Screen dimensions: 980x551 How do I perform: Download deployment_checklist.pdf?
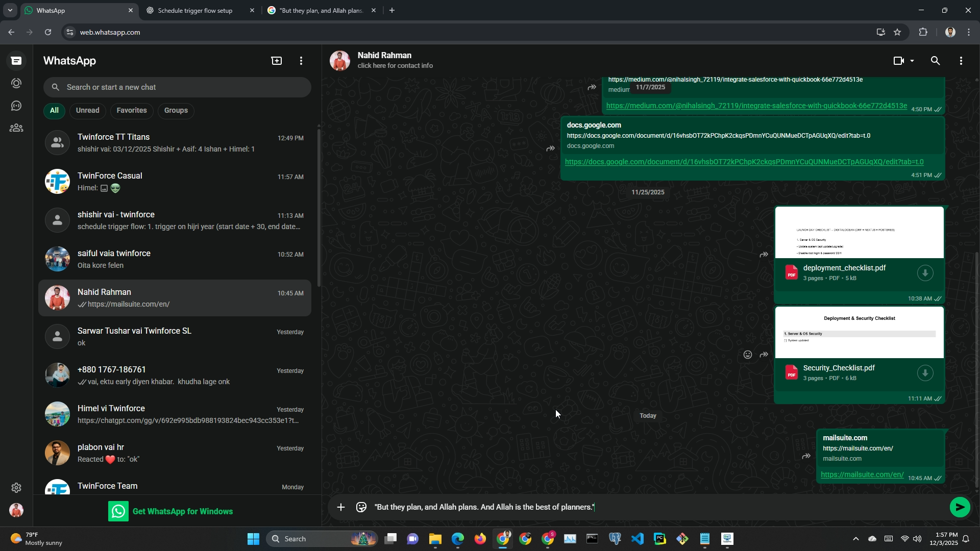pyautogui.click(x=925, y=273)
